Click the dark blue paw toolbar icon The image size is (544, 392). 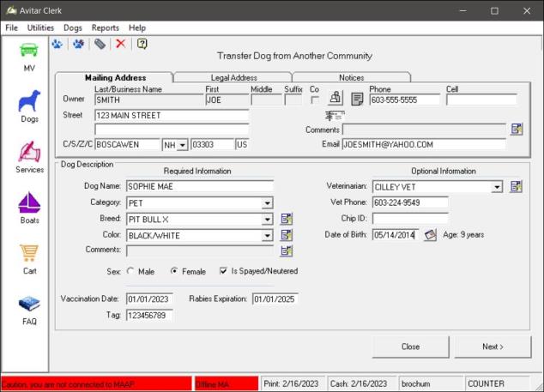click(78, 44)
